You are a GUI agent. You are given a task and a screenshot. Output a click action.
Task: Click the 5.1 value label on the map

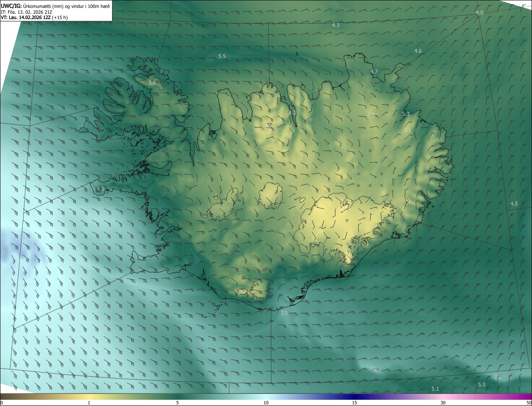coord(435,389)
